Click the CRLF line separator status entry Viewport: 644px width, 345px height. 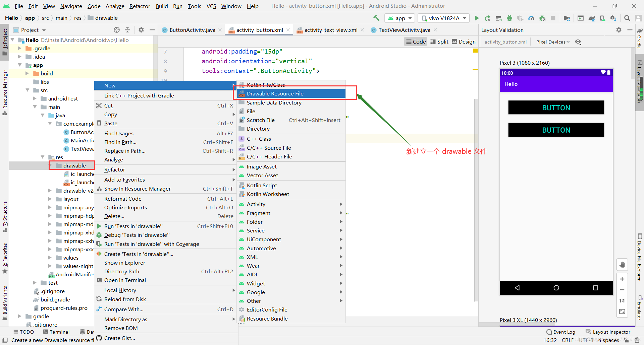tap(568, 340)
